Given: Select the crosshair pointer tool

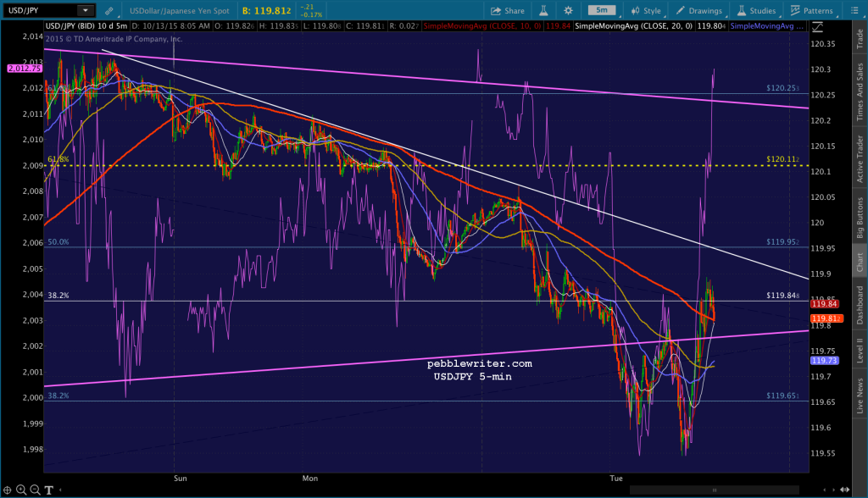Looking at the screenshot, I should 7,490.
